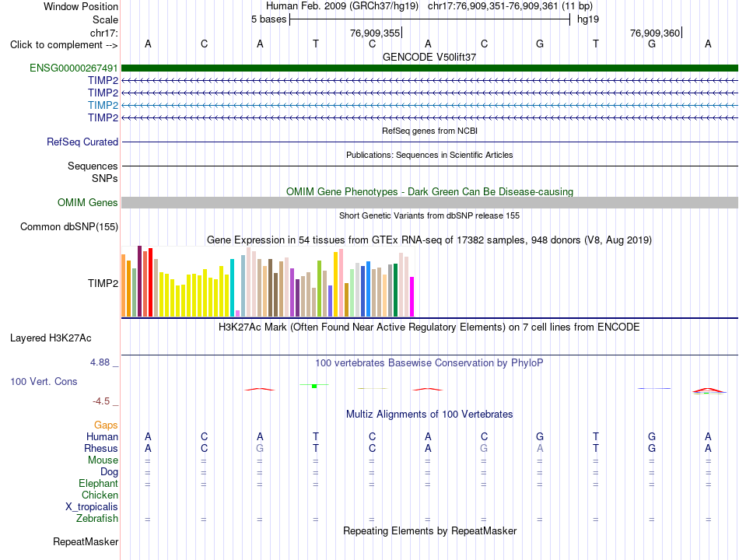This screenshot has height=560, width=739.
Task: Open the Basewise Conservation by PhyloP title
Action: coord(429,363)
